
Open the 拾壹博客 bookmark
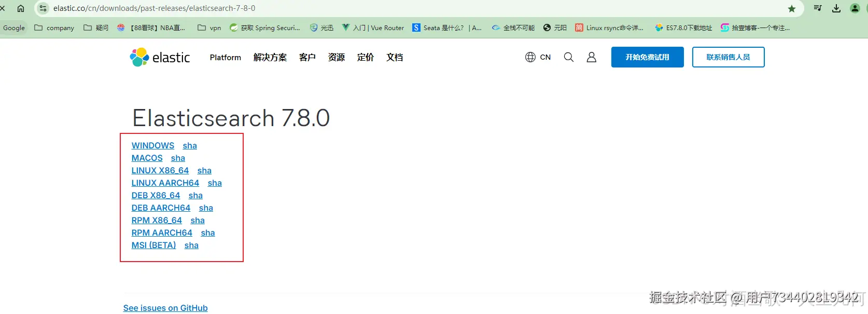(755, 28)
